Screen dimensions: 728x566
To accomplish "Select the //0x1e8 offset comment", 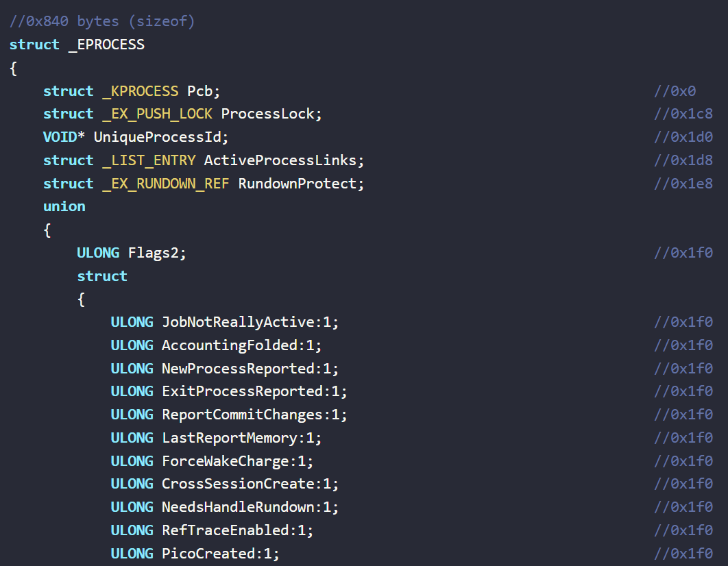I will coord(683,184).
